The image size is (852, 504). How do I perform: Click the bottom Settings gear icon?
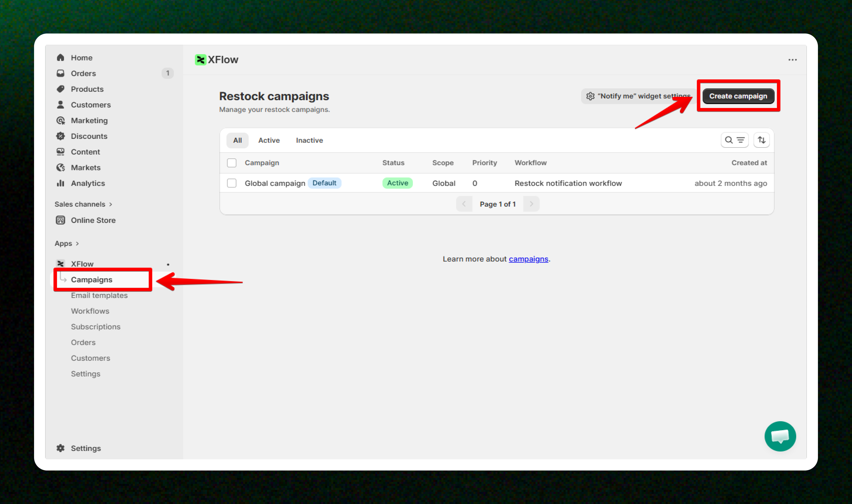[60, 448]
